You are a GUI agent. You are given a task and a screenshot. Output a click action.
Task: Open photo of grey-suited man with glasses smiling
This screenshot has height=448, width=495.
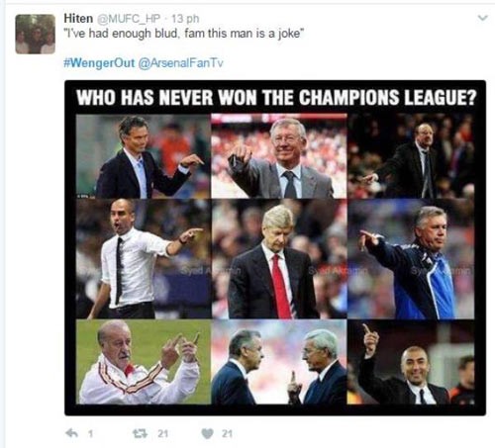[279, 156]
